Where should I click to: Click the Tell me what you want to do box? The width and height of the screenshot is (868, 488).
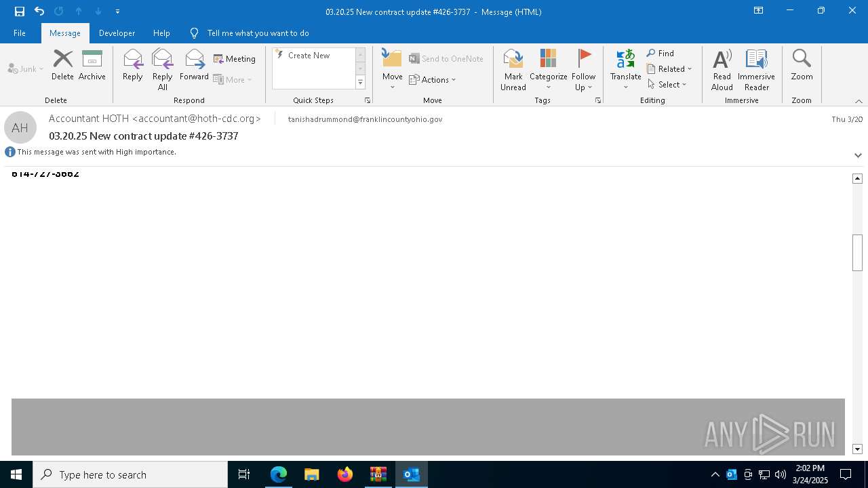click(x=258, y=33)
